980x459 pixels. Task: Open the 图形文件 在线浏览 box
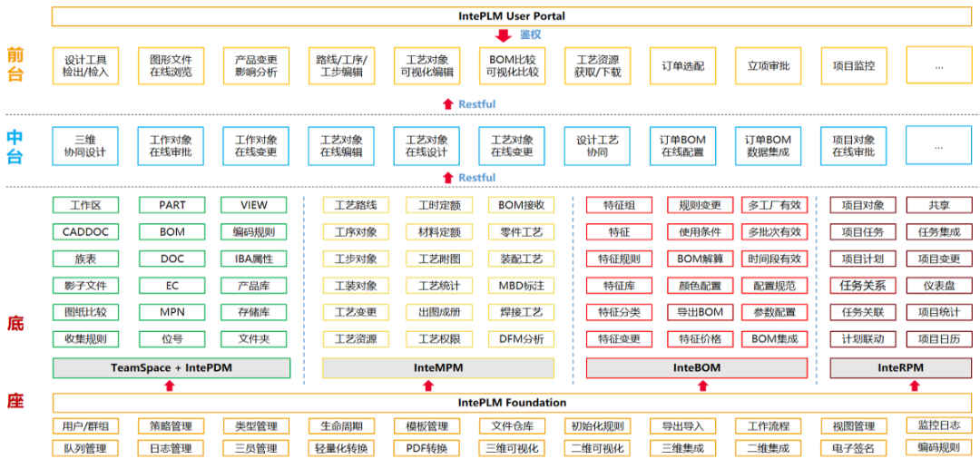pyautogui.click(x=171, y=66)
